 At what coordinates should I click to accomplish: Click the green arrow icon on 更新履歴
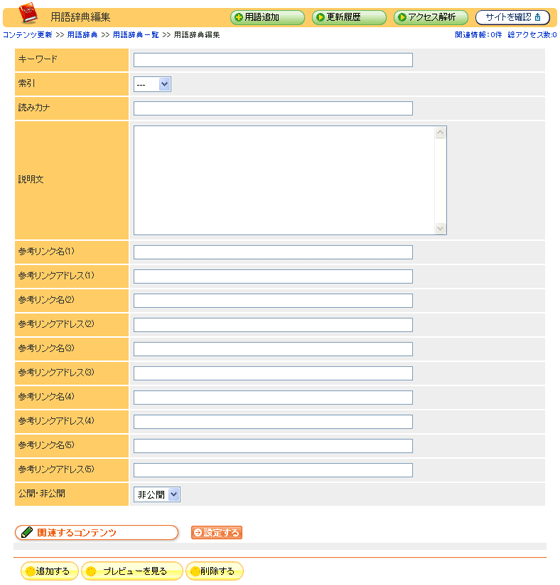pos(320,18)
